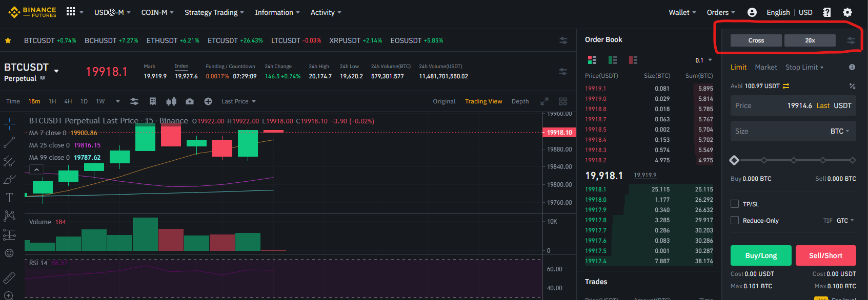Expand the USDⓈ-M dropdown menu
This screenshot has height=300, width=868.
pyautogui.click(x=112, y=12)
